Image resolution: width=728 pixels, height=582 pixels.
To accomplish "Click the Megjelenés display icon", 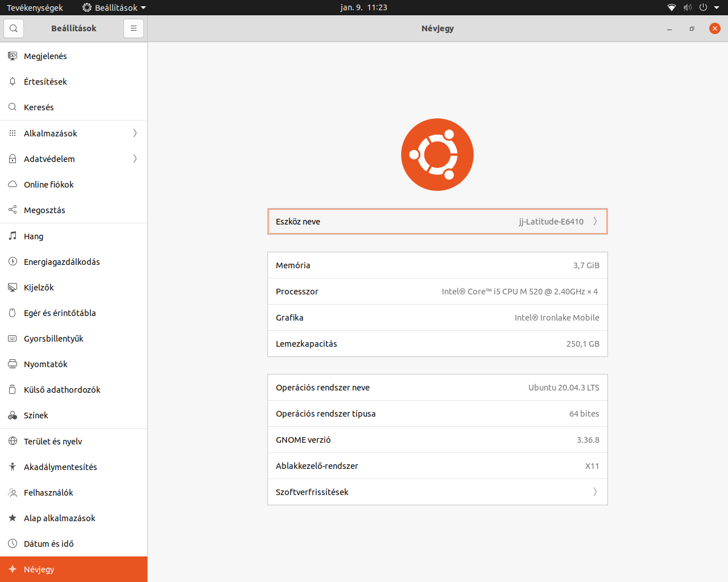I will point(13,56).
